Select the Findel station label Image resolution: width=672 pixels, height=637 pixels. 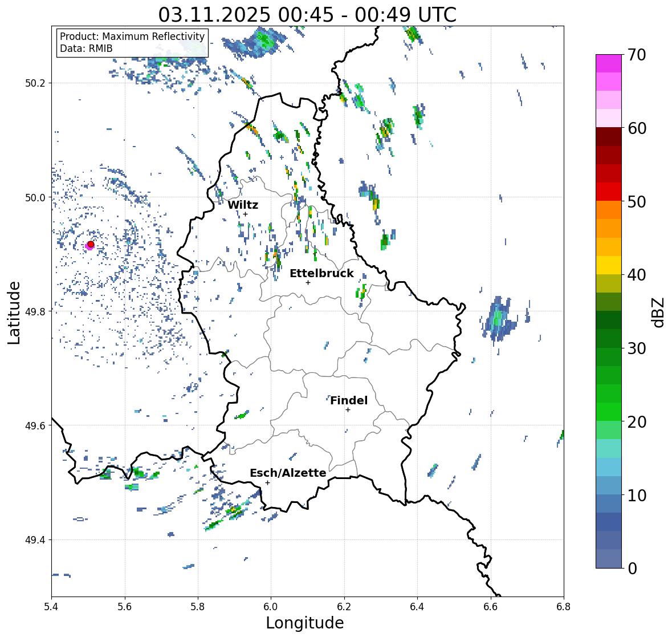(x=349, y=400)
